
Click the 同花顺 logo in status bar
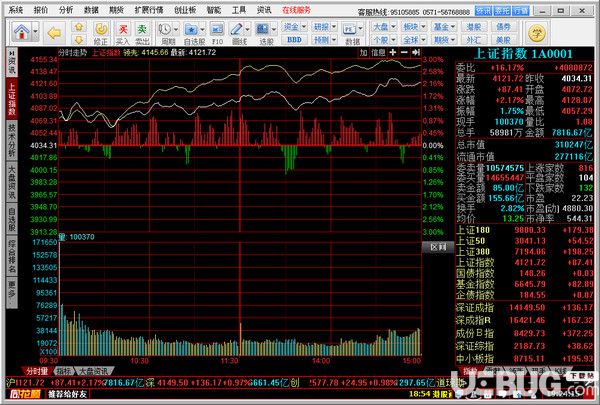(x=25, y=394)
